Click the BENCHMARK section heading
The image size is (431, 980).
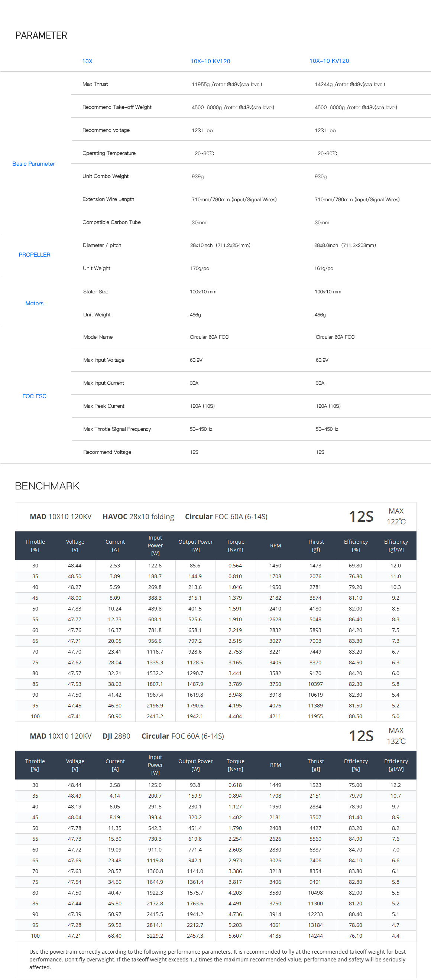[x=47, y=486]
